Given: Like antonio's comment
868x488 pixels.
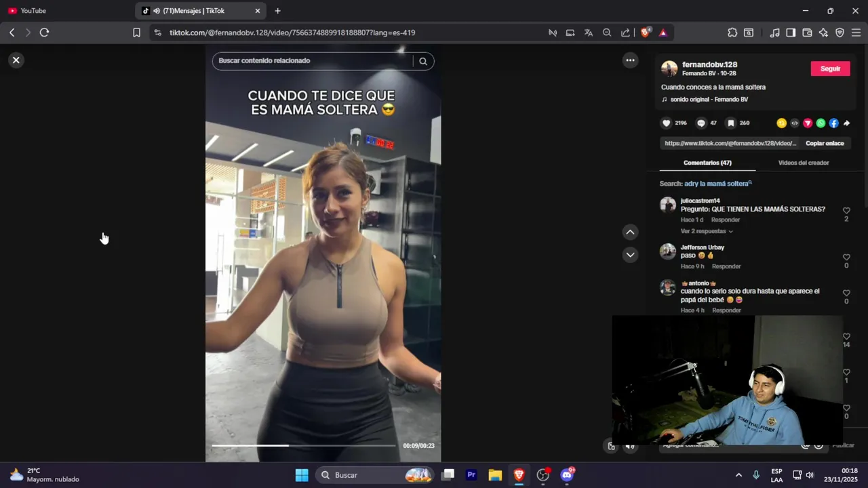Looking at the screenshot, I should (846, 293).
